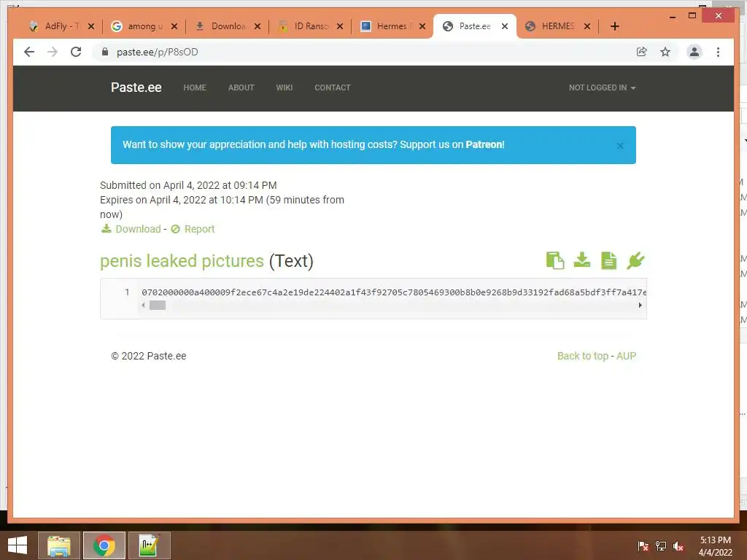Click the Back to top link
This screenshot has height=560, width=747.
point(583,356)
